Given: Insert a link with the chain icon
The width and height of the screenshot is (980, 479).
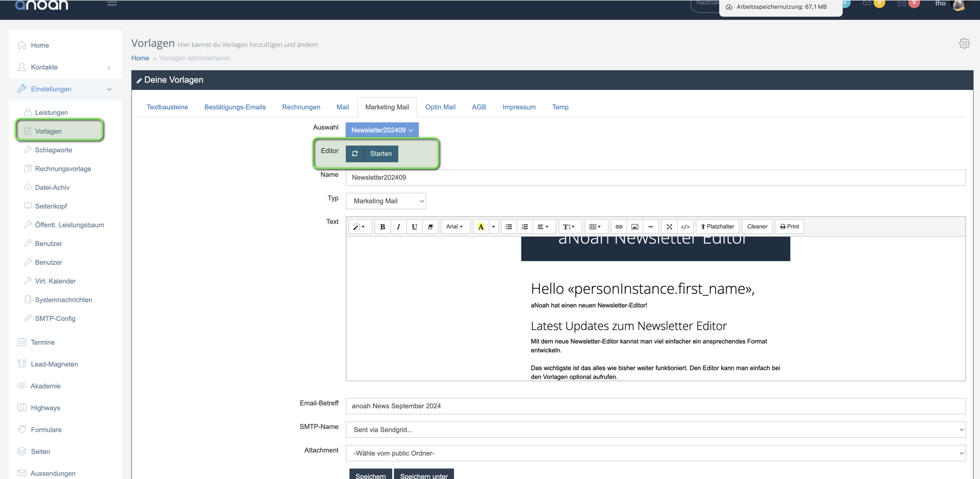Looking at the screenshot, I should pyautogui.click(x=619, y=227).
